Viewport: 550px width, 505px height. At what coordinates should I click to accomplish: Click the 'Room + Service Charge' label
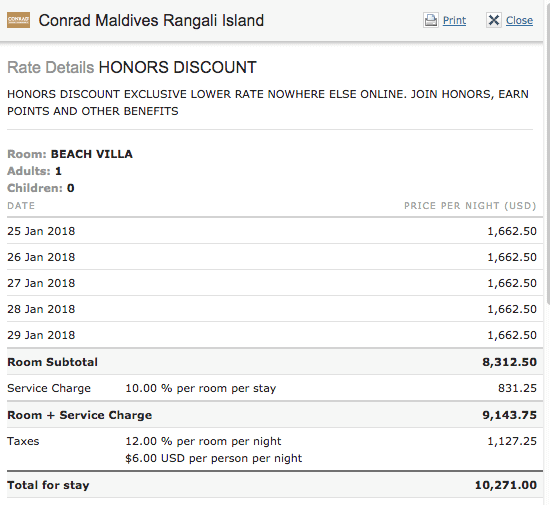[80, 415]
